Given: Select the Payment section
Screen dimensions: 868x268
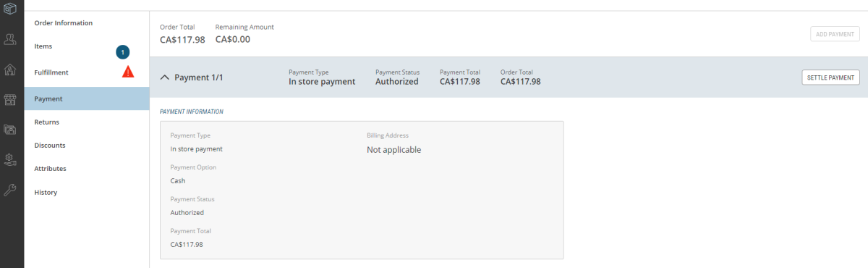Looking at the screenshot, I should click(x=87, y=99).
